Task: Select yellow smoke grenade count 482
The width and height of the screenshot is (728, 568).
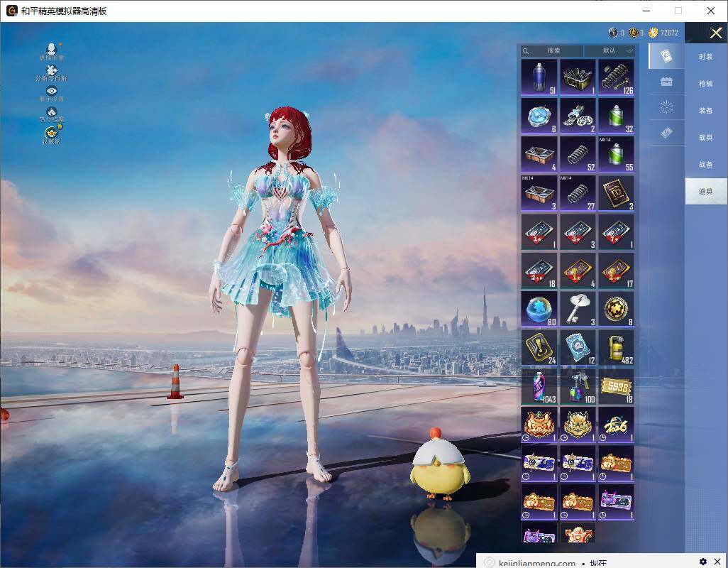Action: click(616, 348)
